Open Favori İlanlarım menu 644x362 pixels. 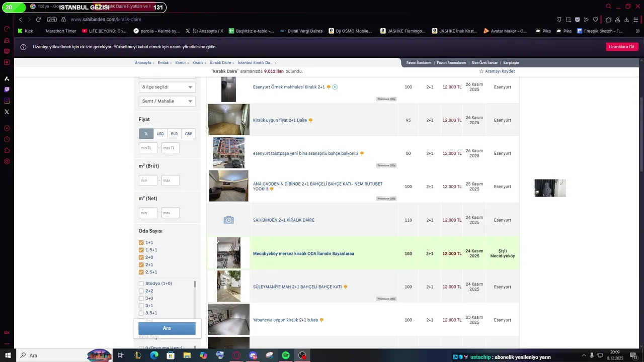(419, 63)
